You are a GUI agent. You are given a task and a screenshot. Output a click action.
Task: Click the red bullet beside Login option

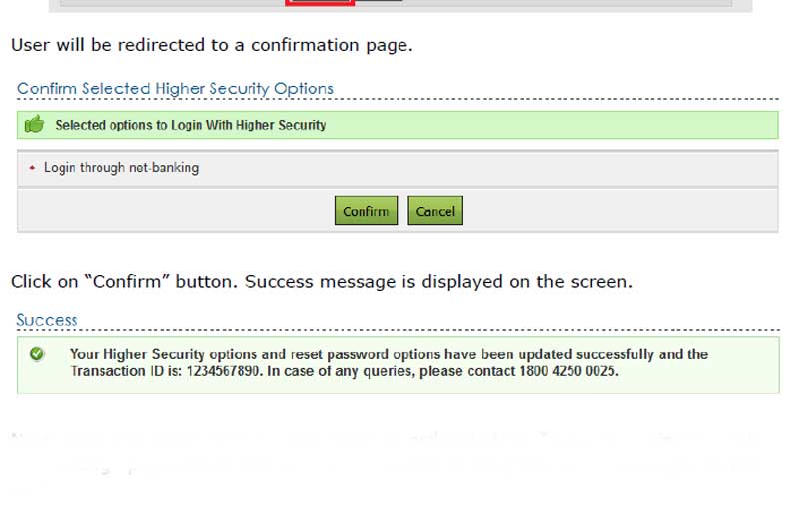click(x=32, y=168)
